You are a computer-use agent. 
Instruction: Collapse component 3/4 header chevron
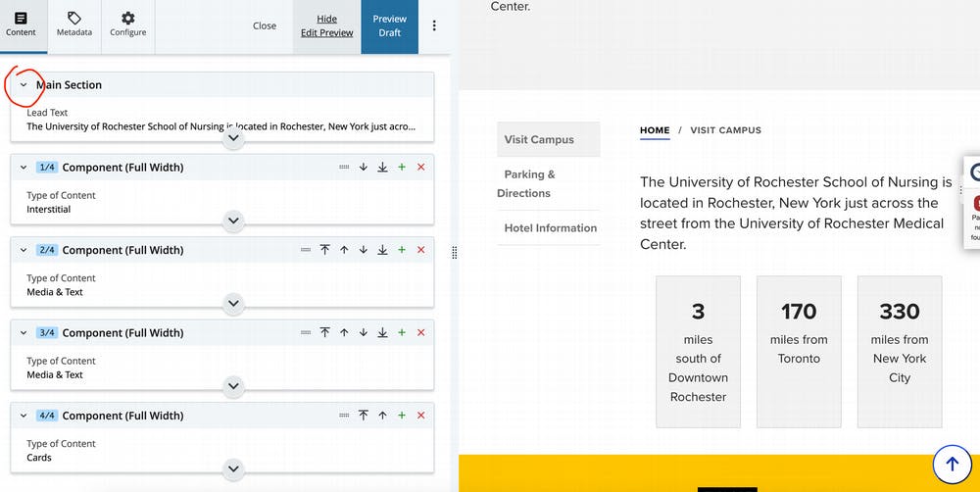point(24,332)
